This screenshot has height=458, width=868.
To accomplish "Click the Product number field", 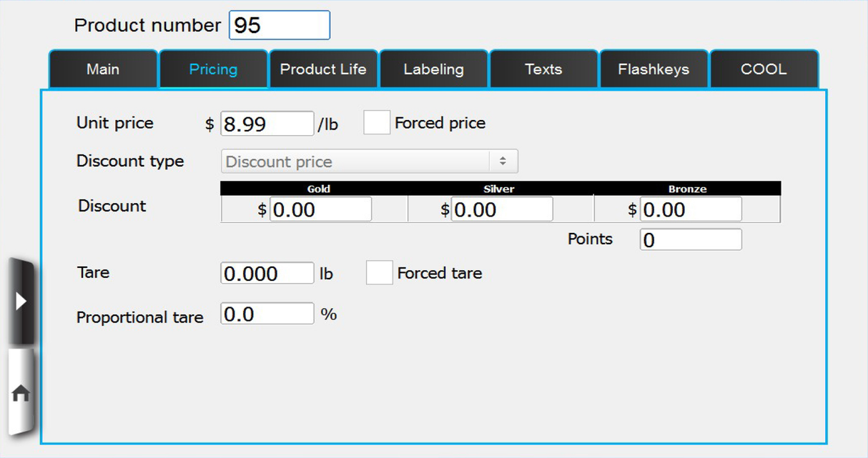I will pyautogui.click(x=279, y=25).
